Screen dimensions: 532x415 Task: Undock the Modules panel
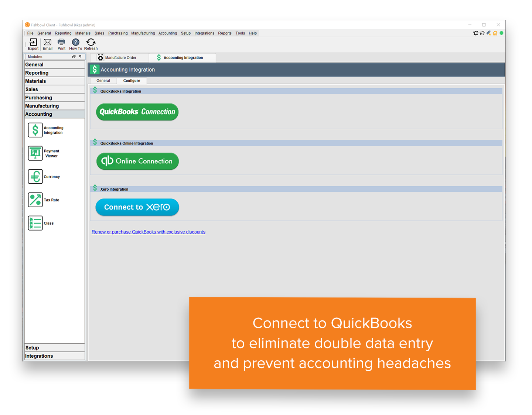74,57
